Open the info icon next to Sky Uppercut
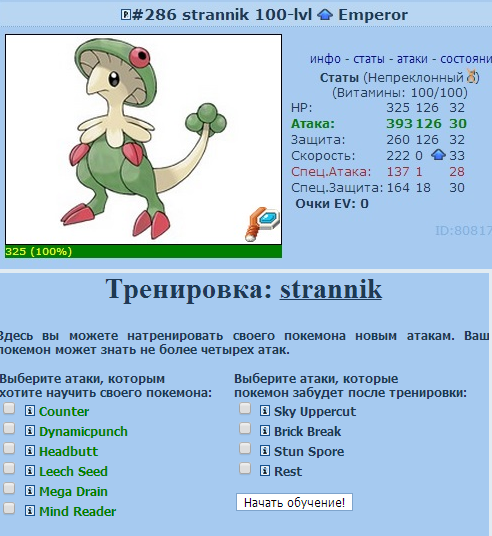 265,411
